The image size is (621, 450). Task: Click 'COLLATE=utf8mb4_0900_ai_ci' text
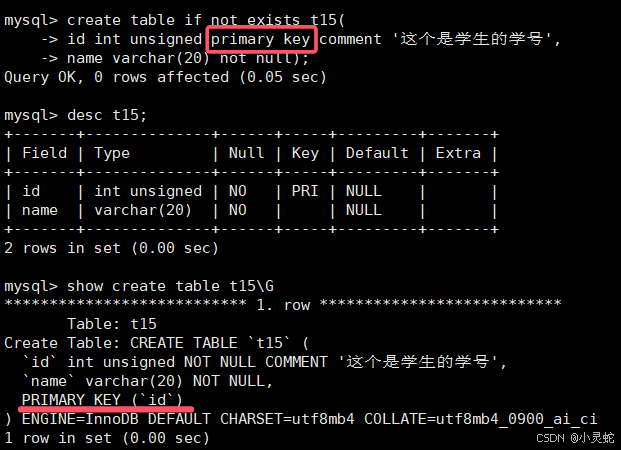480,419
